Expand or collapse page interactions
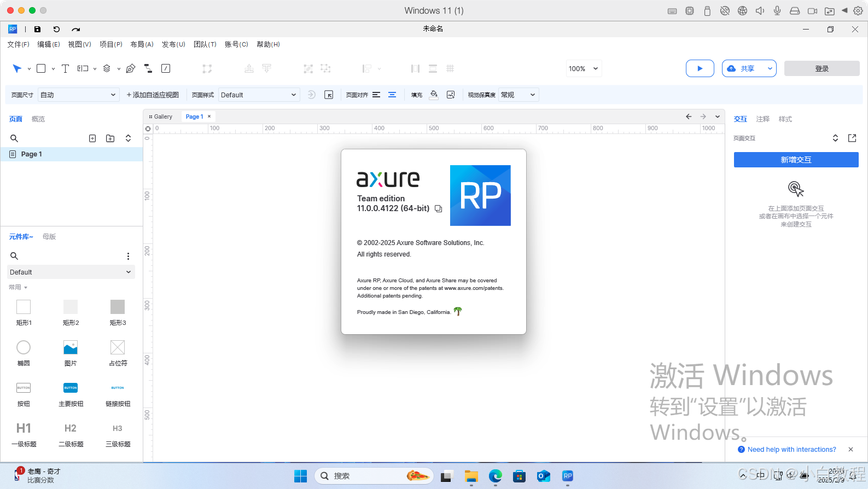 [x=835, y=138]
